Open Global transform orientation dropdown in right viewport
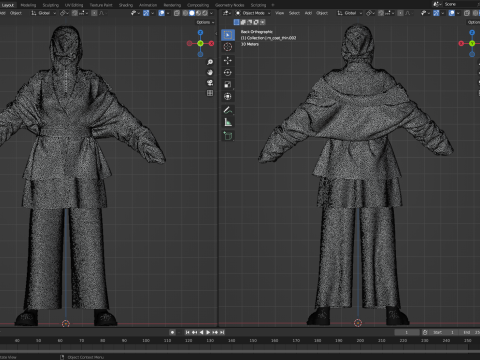This screenshot has width=480, height=360. (350, 13)
